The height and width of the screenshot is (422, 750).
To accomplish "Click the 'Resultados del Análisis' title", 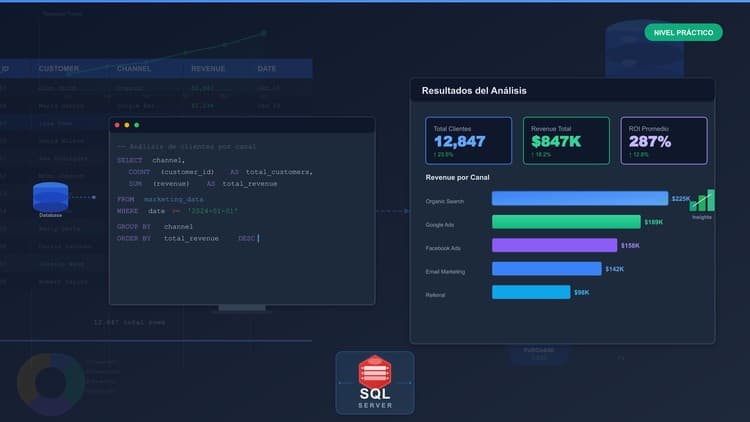I will [474, 90].
